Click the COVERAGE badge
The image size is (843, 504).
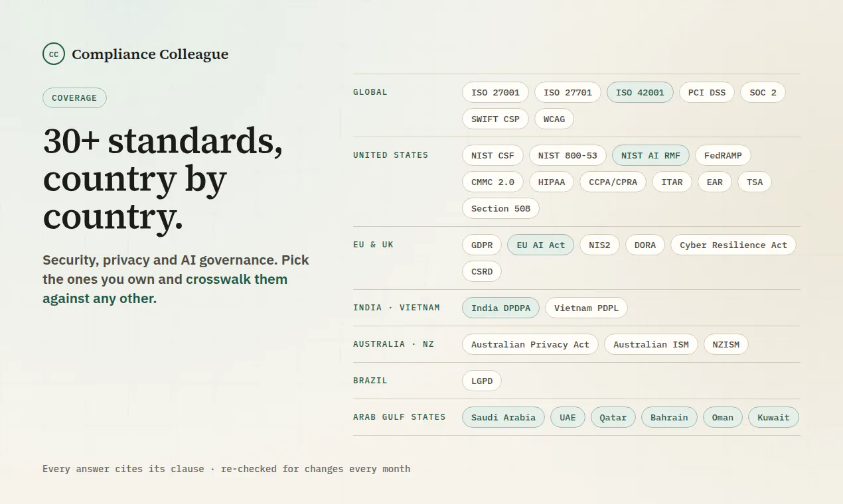coord(74,97)
